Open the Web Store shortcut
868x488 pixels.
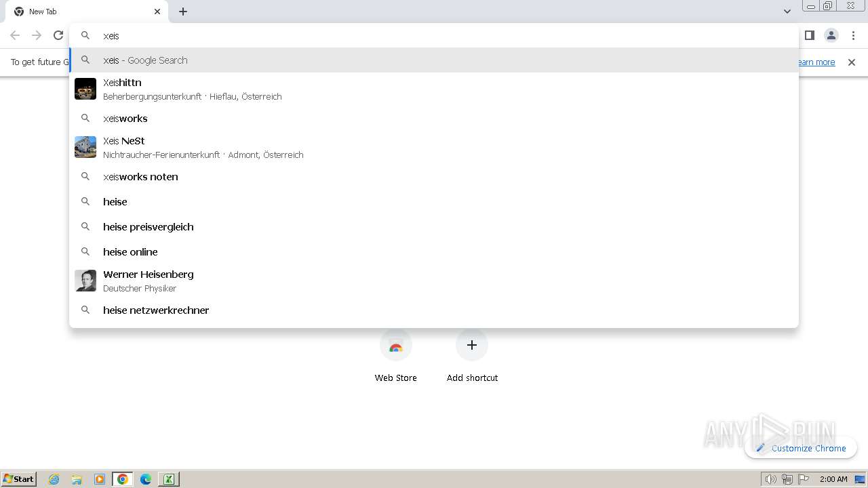(396, 357)
